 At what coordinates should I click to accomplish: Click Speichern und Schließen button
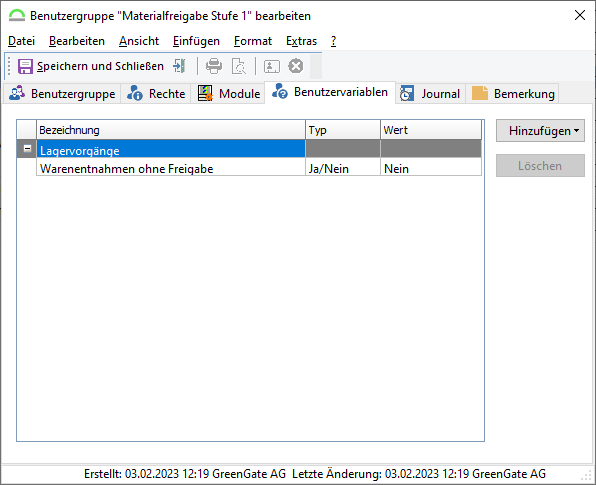click(91, 66)
